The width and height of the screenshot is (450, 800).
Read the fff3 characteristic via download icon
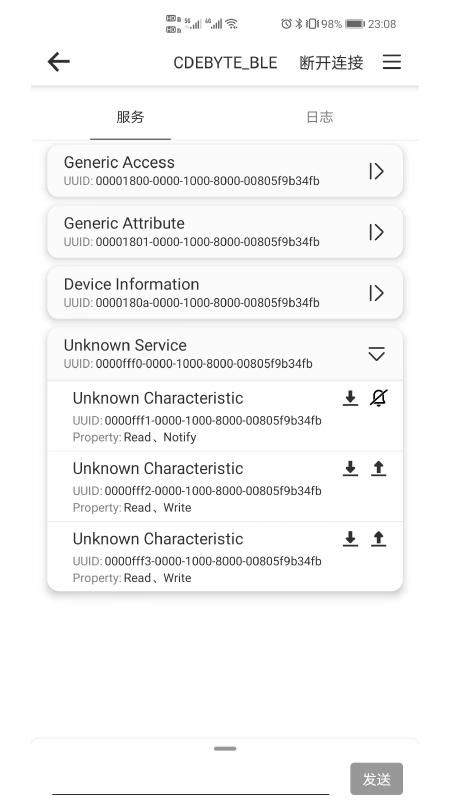pyautogui.click(x=350, y=539)
